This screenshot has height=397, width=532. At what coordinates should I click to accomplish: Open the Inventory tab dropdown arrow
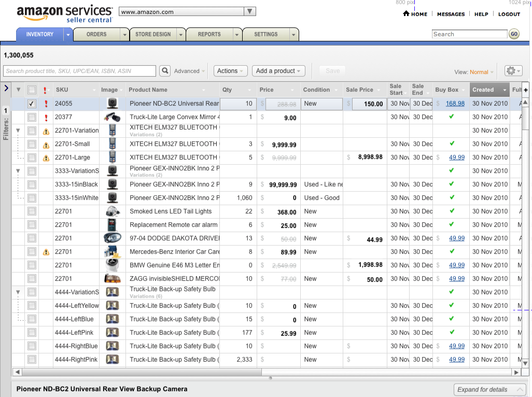(68, 35)
